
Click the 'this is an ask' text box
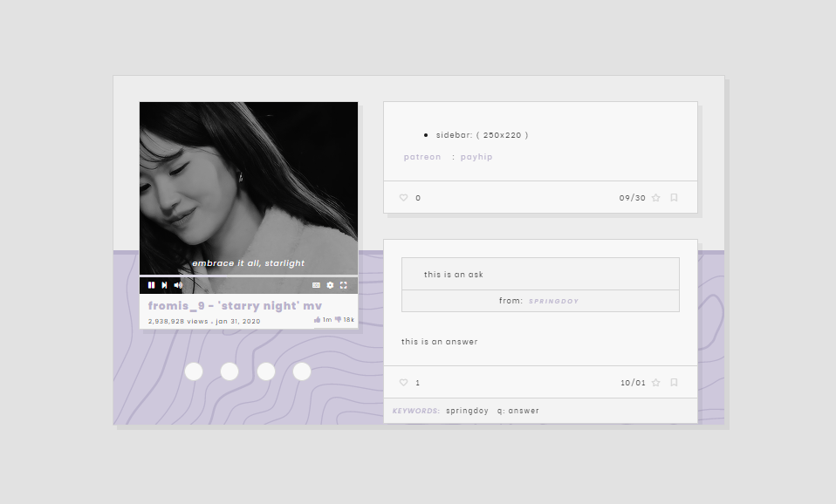pyautogui.click(x=540, y=274)
